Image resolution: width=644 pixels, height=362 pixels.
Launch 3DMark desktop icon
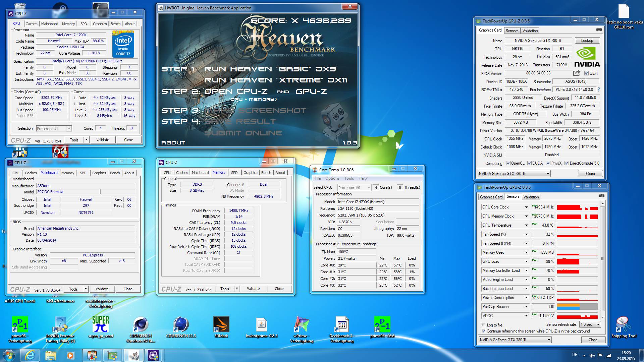221,324
